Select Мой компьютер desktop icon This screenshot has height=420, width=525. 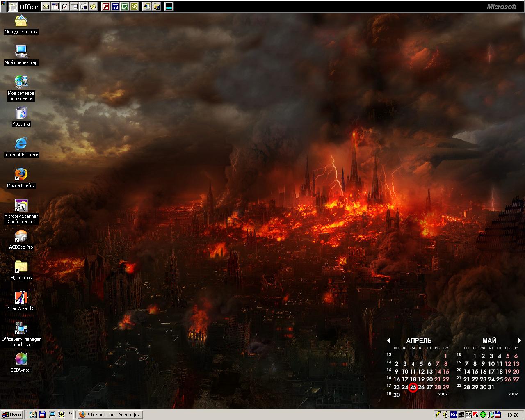click(21, 55)
